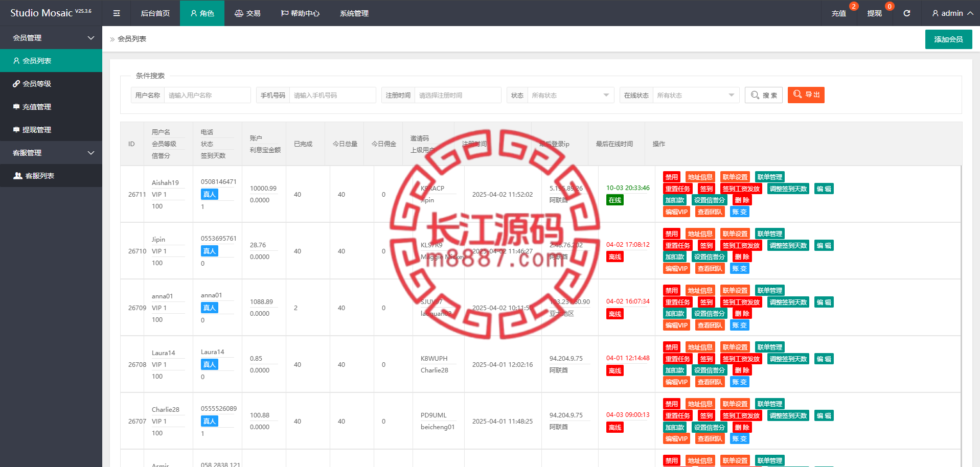Collapse the 客服管理 sidebar group
Viewport: 980px width, 467px height.
(51, 153)
